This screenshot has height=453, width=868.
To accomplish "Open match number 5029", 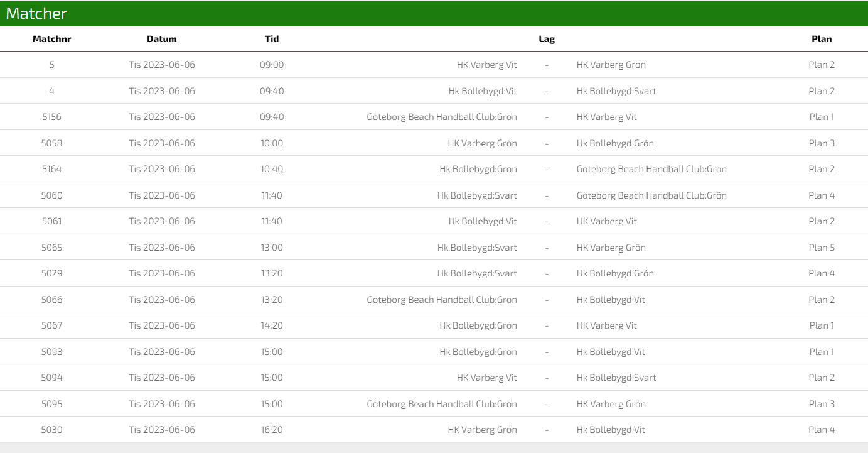I will click(x=51, y=273).
